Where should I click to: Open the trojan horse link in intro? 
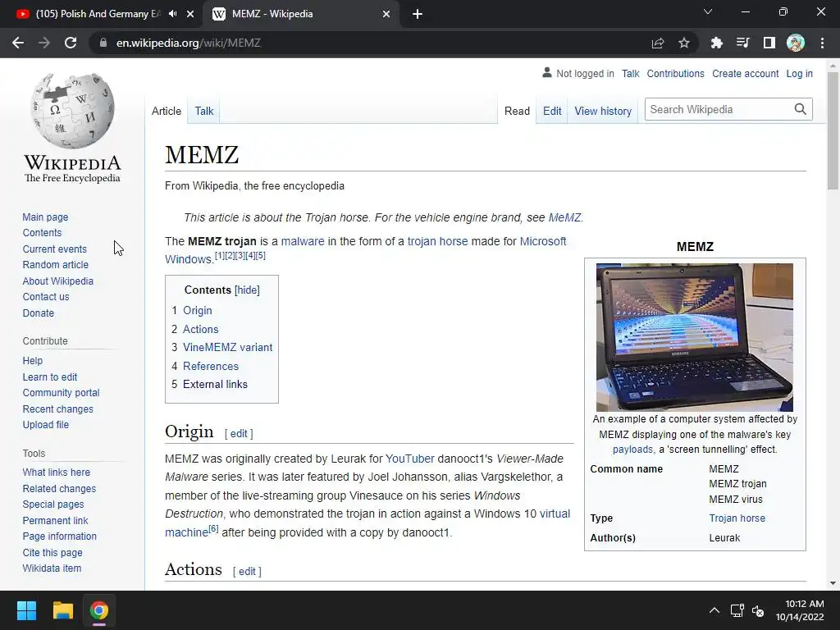click(437, 241)
